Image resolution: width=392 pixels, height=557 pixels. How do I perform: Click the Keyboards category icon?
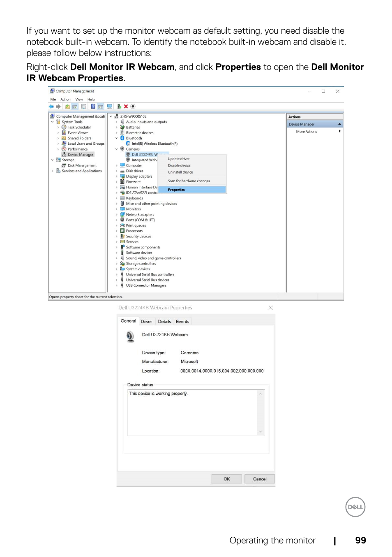tap(122, 198)
